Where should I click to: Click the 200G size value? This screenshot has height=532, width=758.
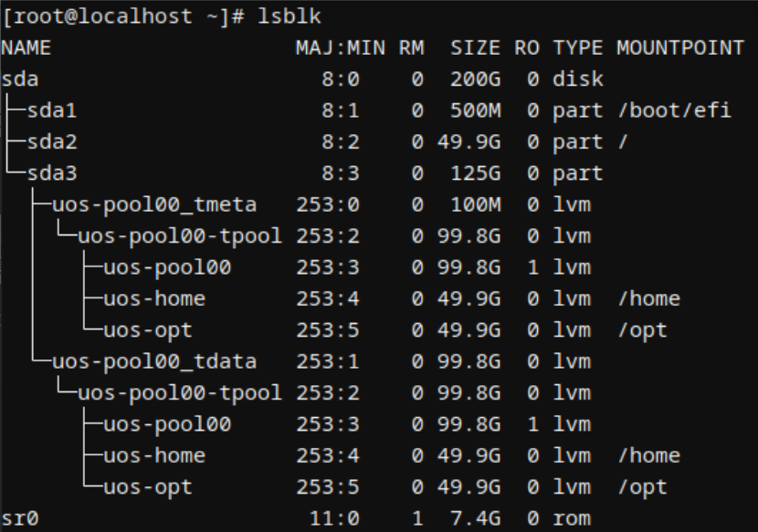tap(475, 79)
